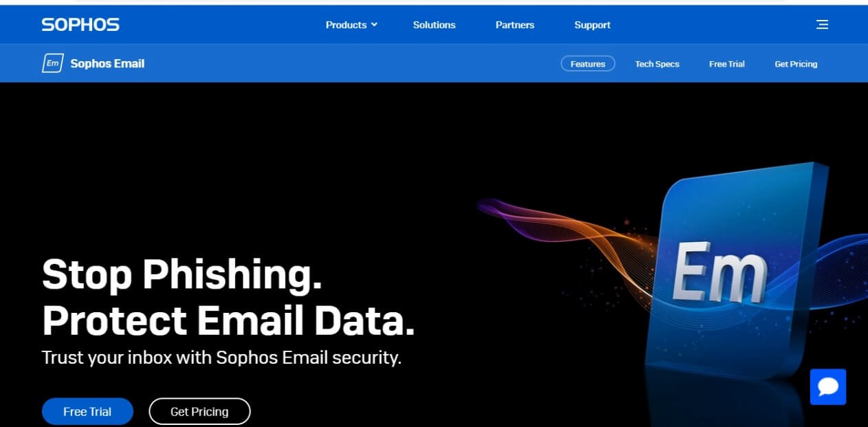This screenshot has width=868, height=427.
Task: Click the SOPHOS logo in header
Action: (80, 25)
